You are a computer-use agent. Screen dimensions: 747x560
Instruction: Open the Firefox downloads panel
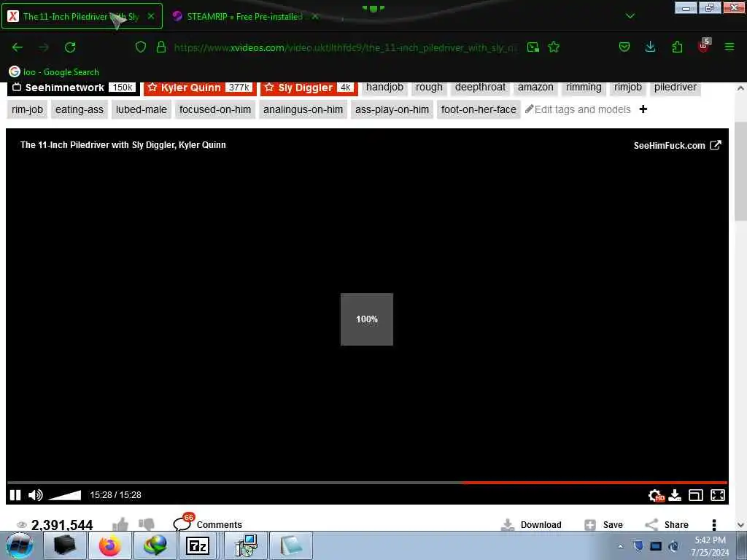(650, 47)
